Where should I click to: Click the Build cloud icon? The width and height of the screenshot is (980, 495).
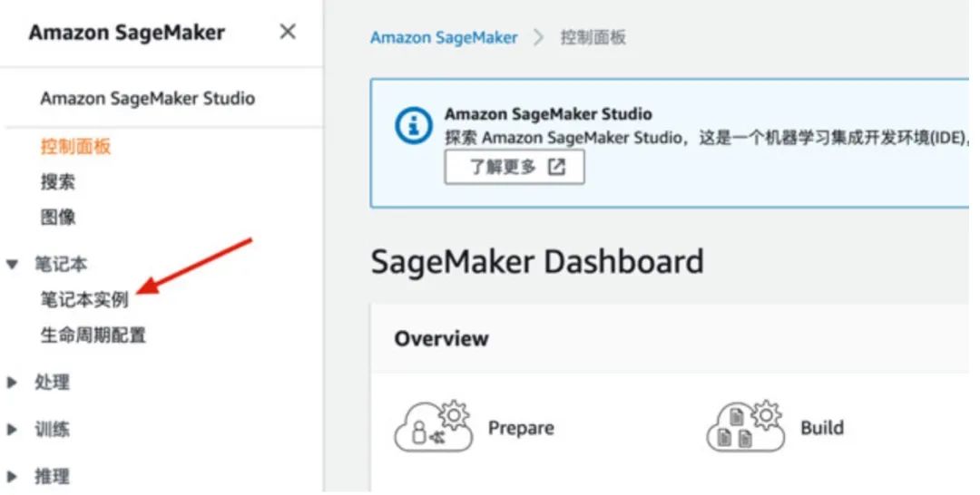tap(745, 426)
